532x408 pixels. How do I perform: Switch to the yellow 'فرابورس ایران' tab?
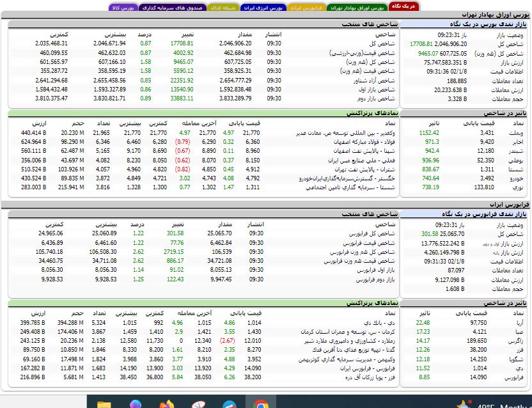tap(306, 8)
